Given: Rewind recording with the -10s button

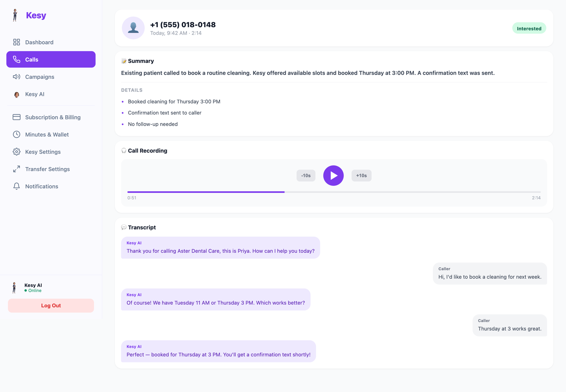Looking at the screenshot, I should coord(306,175).
